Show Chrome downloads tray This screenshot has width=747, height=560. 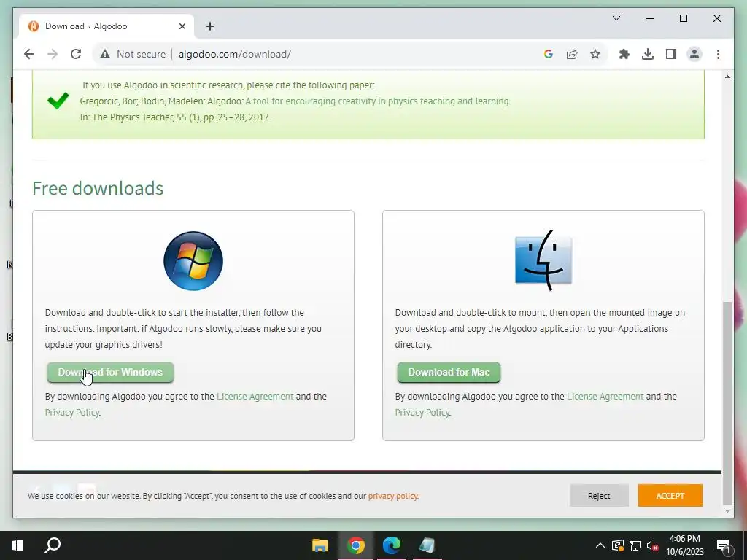tap(648, 54)
